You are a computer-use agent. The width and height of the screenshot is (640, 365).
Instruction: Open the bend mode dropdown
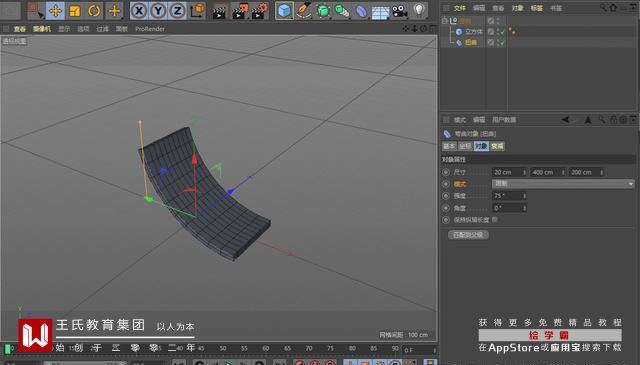563,184
